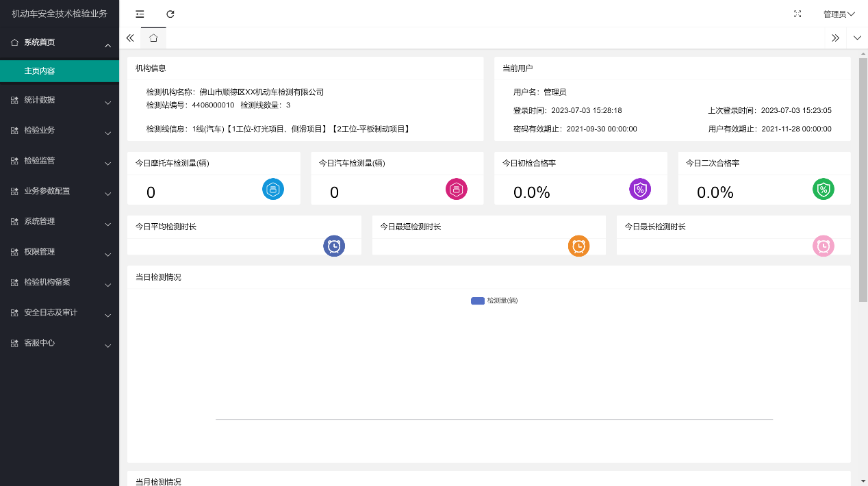
Task: Click the refresh page icon
Action: click(x=170, y=14)
